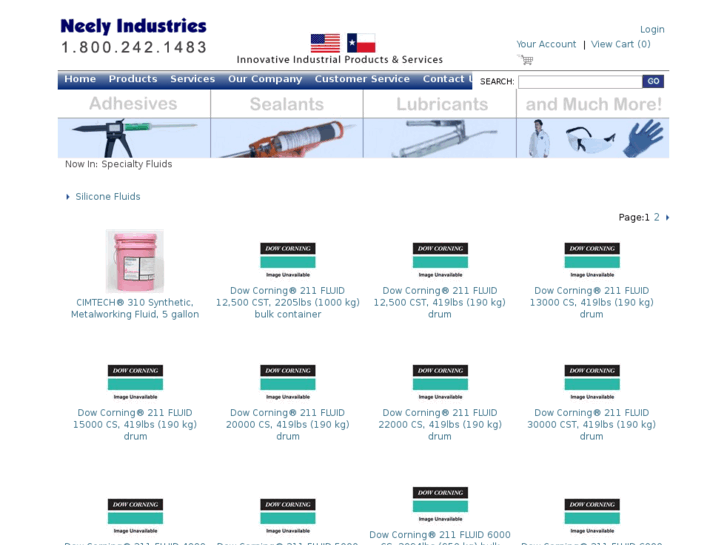Open View Cart (0) link

620,44
